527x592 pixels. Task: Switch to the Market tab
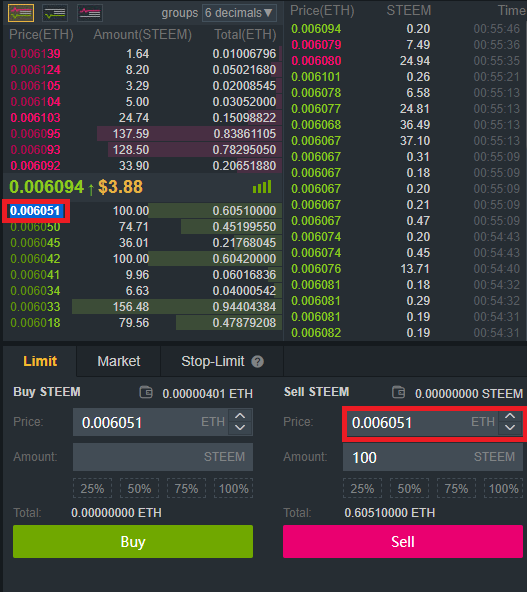click(119, 361)
